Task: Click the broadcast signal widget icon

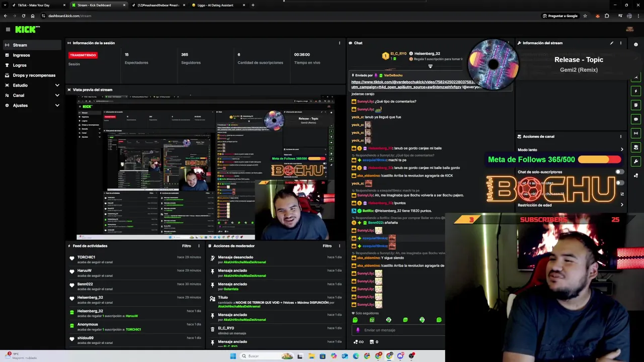Action: pyautogui.click(x=636, y=133)
